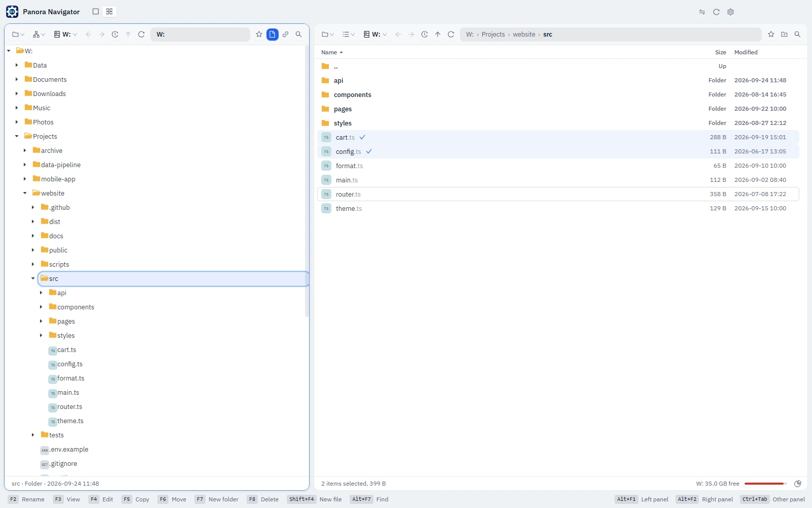The width and height of the screenshot is (812, 508).
Task: Deselect cart.ts in right panel
Action: coord(362,137)
